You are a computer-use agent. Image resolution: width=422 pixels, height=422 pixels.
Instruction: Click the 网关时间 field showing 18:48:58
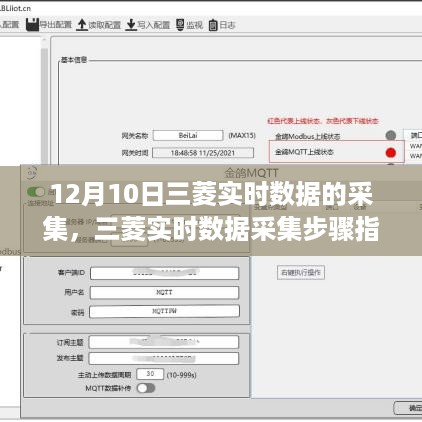pos(203,153)
